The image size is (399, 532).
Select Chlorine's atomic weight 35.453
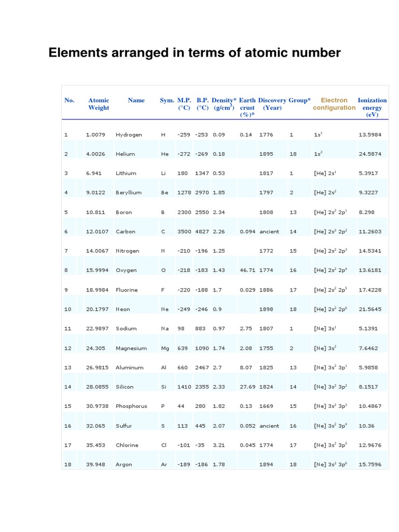[96, 445]
